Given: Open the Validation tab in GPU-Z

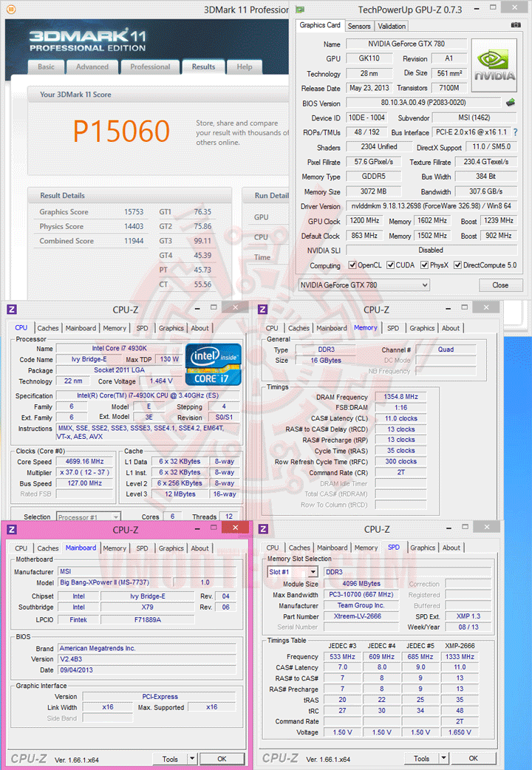Looking at the screenshot, I should tap(392, 26).
